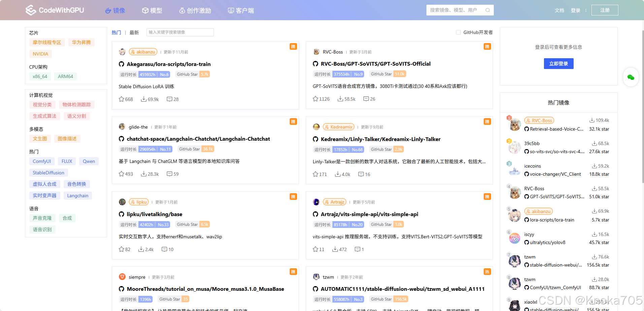644x311 pixels.
Task: Select the NVIDIA chip tag
Action: coord(40,54)
